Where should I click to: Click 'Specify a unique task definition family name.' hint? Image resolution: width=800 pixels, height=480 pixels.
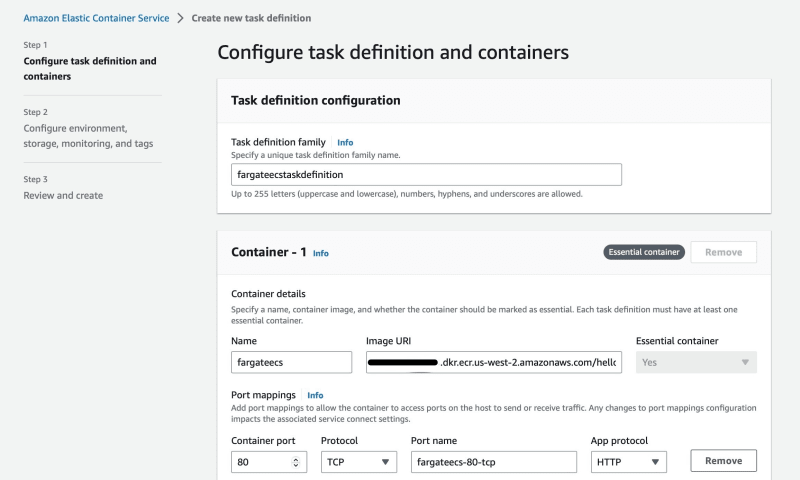coord(315,155)
